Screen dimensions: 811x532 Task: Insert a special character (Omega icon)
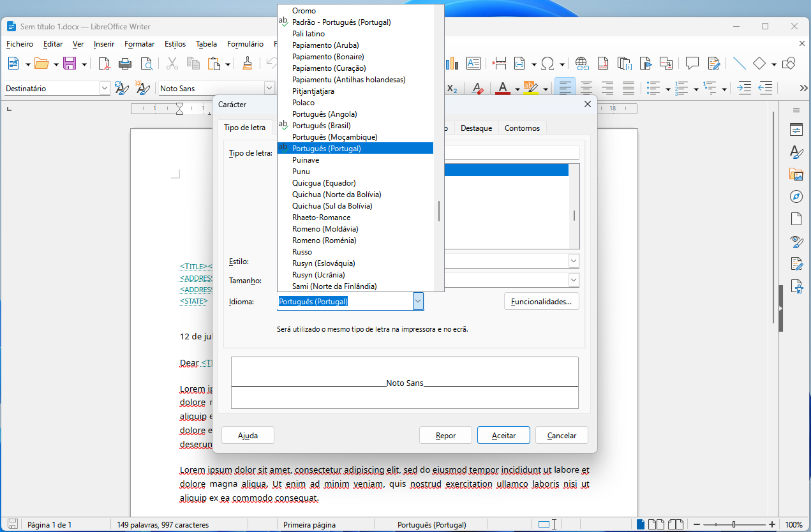tap(547, 63)
